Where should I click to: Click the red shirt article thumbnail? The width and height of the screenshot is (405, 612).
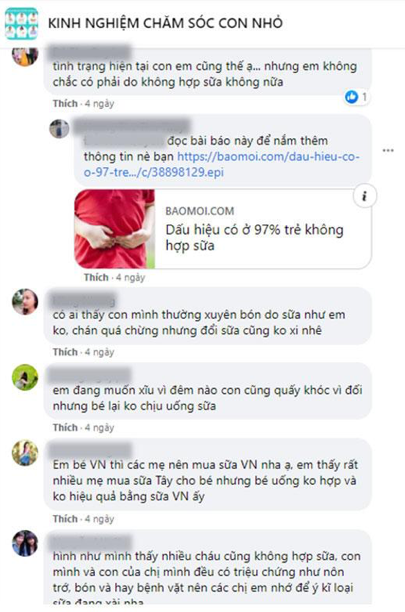[x=115, y=229]
